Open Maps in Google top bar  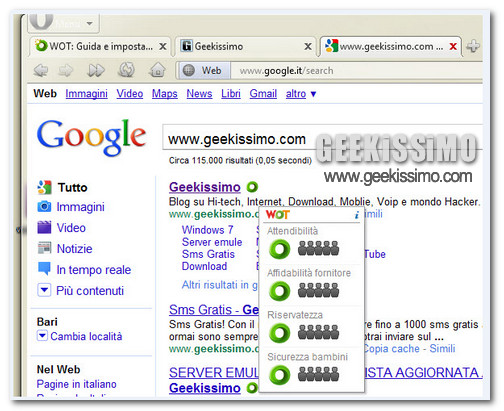pos(165,94)
